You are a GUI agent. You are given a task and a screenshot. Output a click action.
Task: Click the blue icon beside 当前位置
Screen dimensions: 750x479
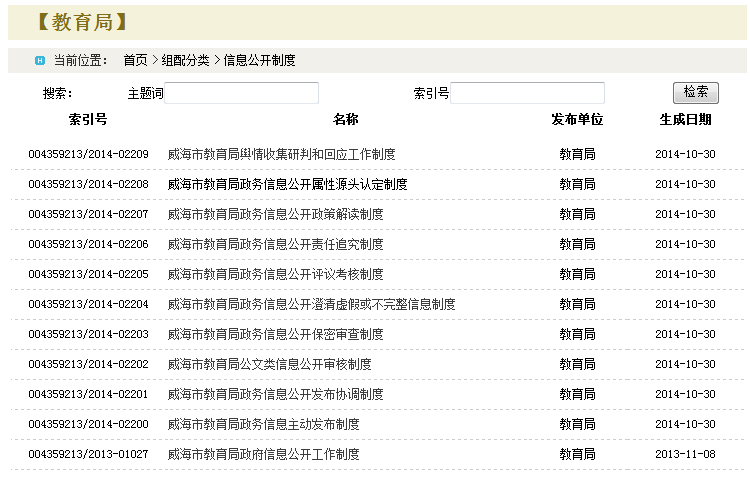tap(40, 60)
